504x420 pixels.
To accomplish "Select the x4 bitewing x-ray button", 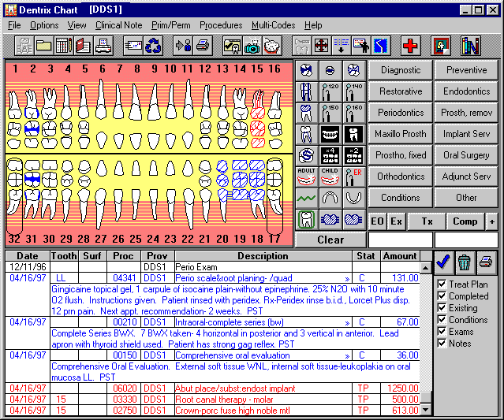I will click(330, 155).
